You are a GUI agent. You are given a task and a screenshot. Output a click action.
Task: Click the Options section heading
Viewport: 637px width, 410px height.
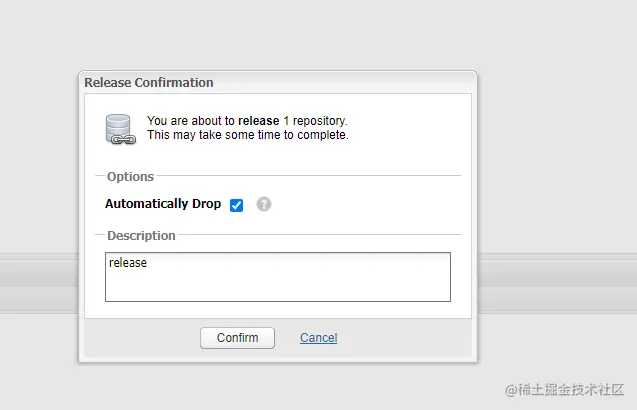tap(130, 176)
